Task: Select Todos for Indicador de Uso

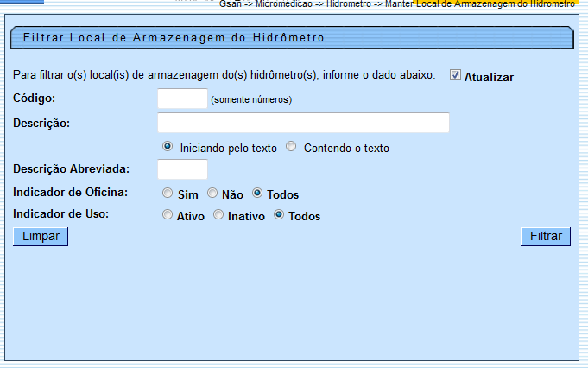Action: coord(279,215)
